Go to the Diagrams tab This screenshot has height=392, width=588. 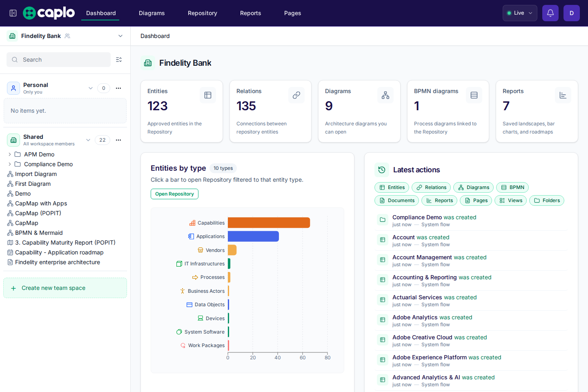point(152,13)
